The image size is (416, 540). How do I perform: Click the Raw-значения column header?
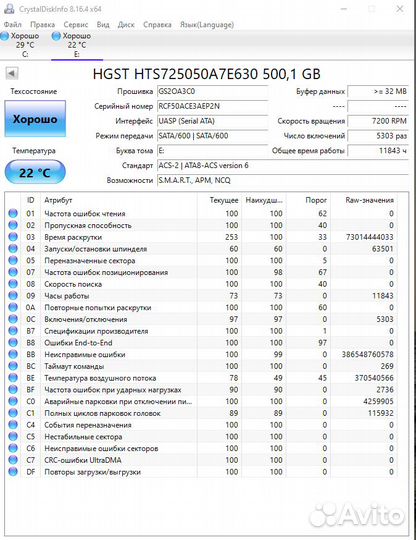pyautogui.click(x=364, y=200)
